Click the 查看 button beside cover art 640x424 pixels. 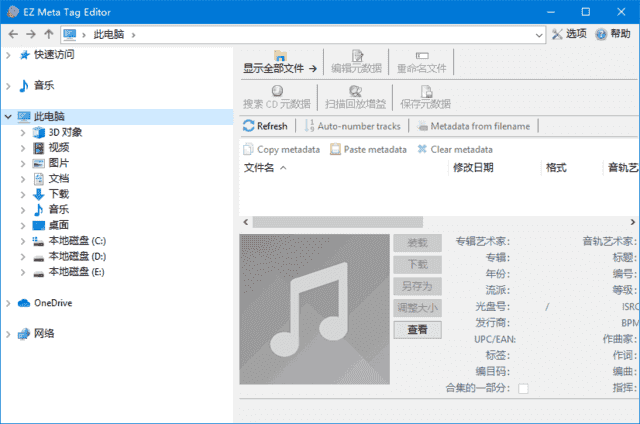[x=416, y=329]
